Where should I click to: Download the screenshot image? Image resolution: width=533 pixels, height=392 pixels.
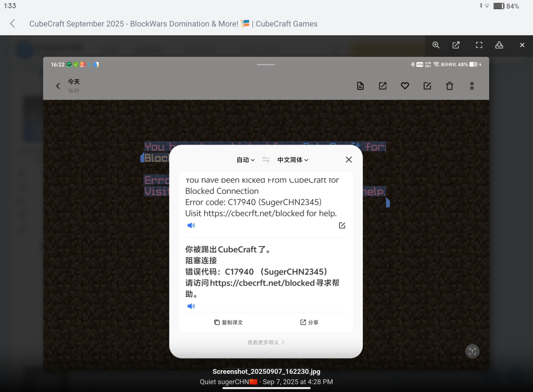tap(499, 45)
